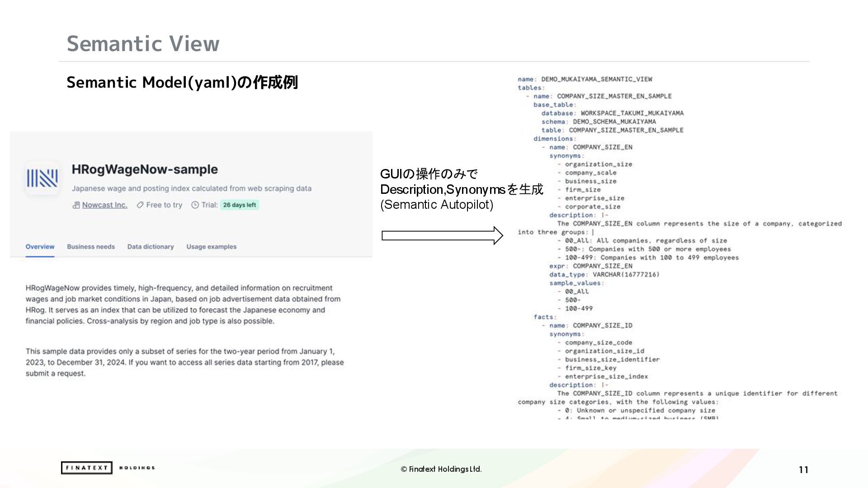Click the sample_values key in yaml

576,283
